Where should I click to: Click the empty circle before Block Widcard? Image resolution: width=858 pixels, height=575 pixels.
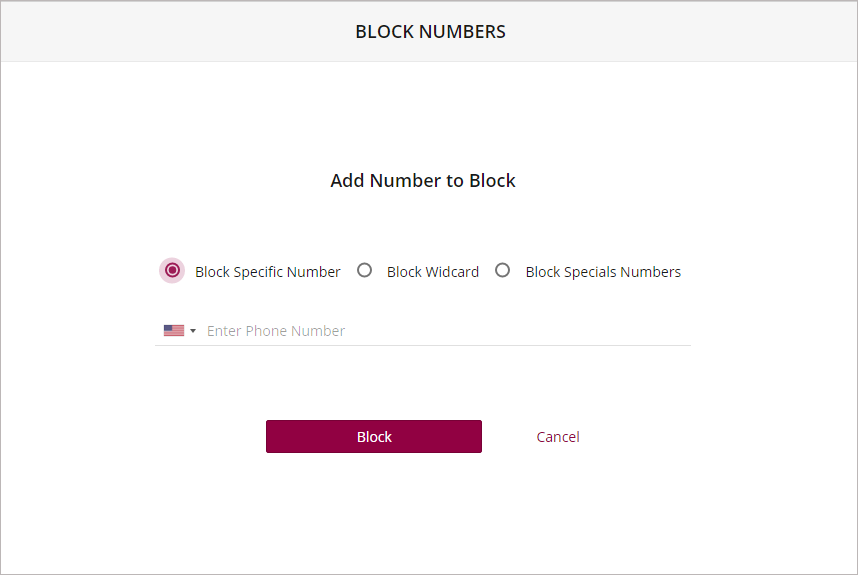coord(364,270)
